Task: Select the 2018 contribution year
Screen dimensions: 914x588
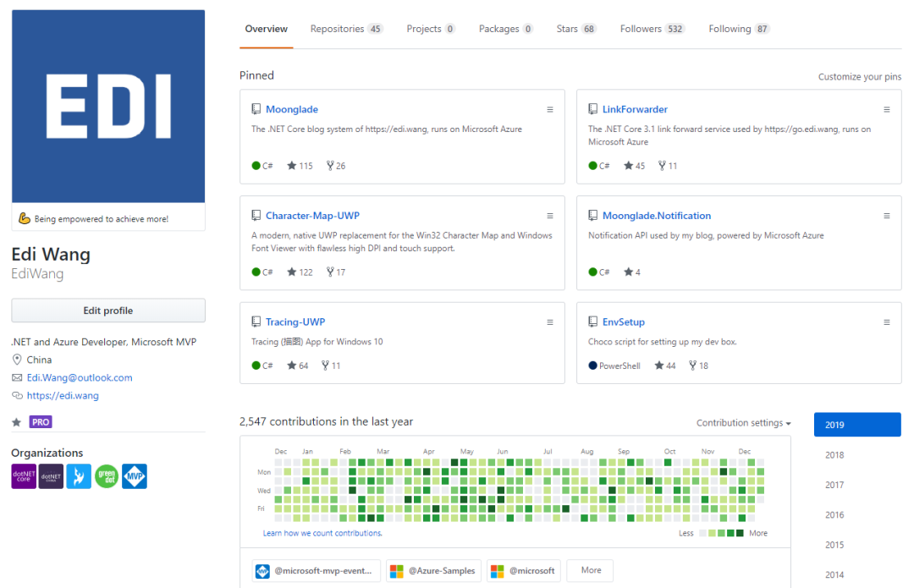Action: 834,455
